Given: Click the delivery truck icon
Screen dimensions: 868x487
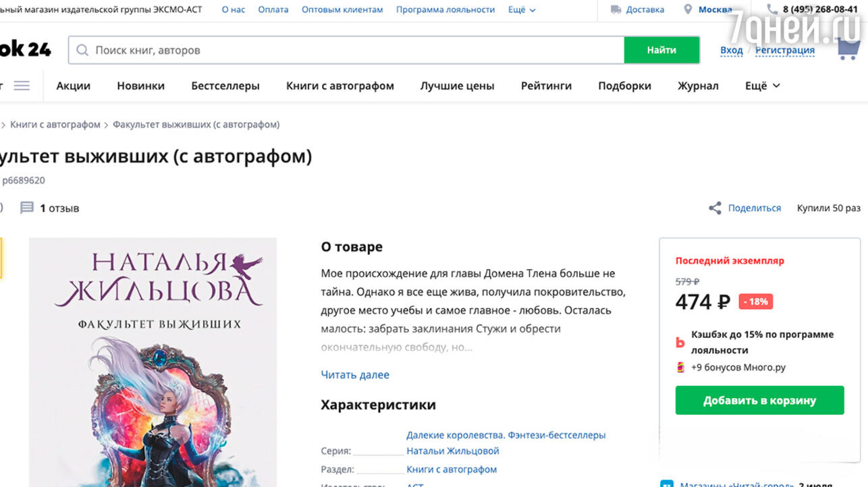Looking at the screenshot, I should pos(616,9).
